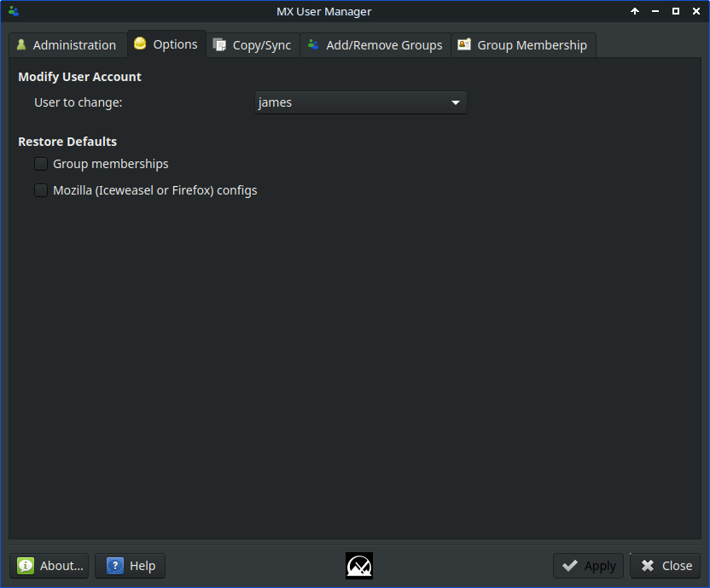This screenshot has width=710, height=588.
Task: Open the Copy/Sync tab
Action: (253, 45)
